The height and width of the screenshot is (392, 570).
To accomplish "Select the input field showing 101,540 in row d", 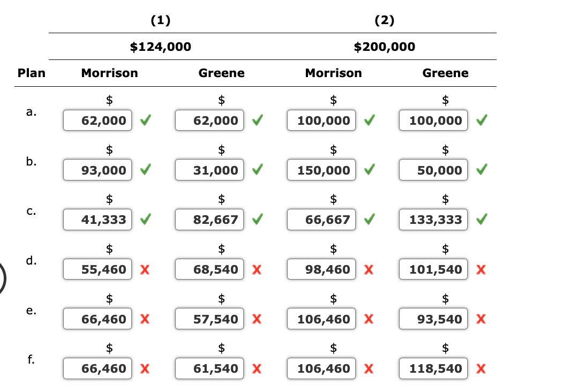I will tap(433, 269).
